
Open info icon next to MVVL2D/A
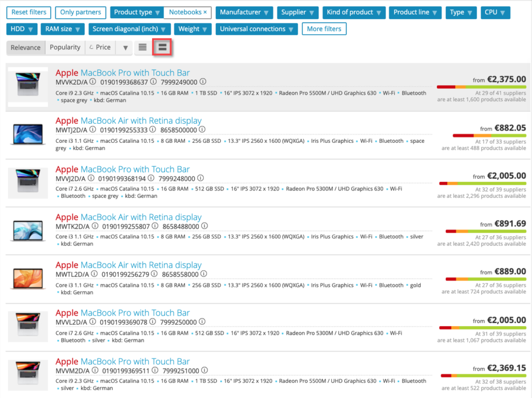pos(92,322)
